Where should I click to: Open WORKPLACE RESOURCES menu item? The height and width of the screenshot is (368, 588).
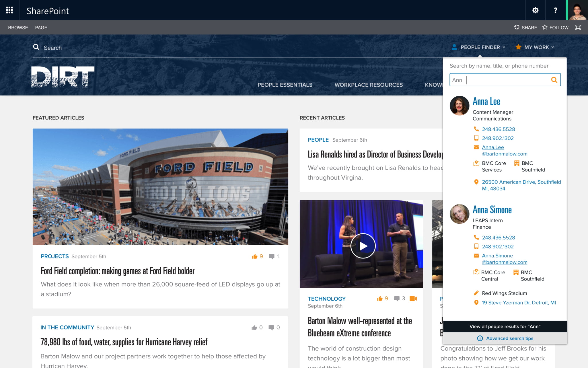(369, 85)
